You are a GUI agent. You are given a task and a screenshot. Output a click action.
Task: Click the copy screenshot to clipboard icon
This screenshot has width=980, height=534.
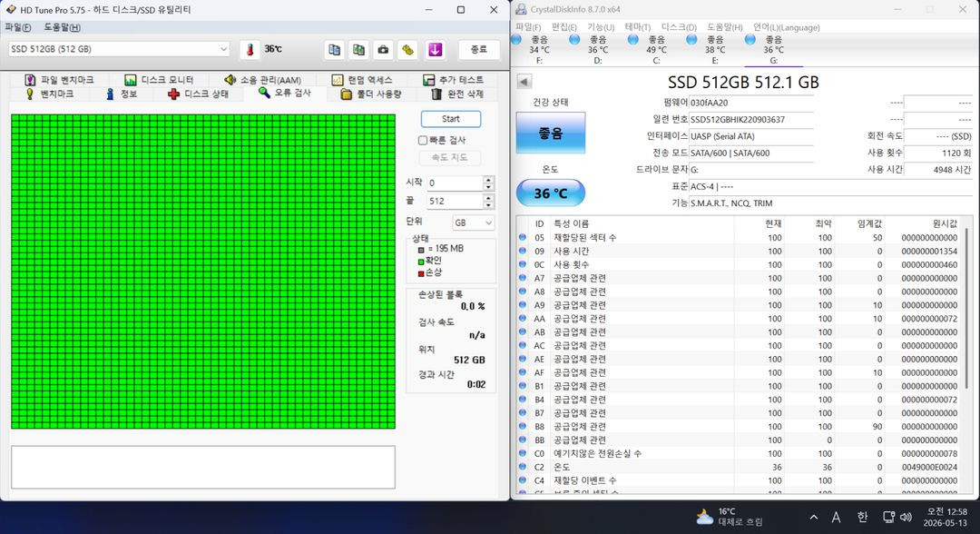(358, 49)
